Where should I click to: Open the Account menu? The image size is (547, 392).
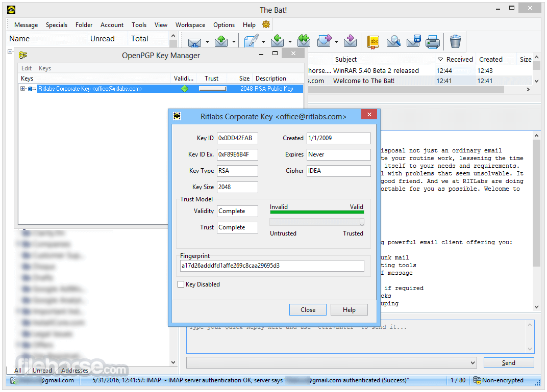click(112, 25)
